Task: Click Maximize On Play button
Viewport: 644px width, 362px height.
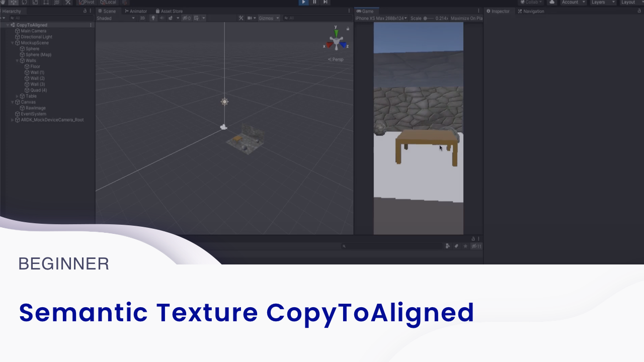Action: pyautogui.click(x=466, y=18)
